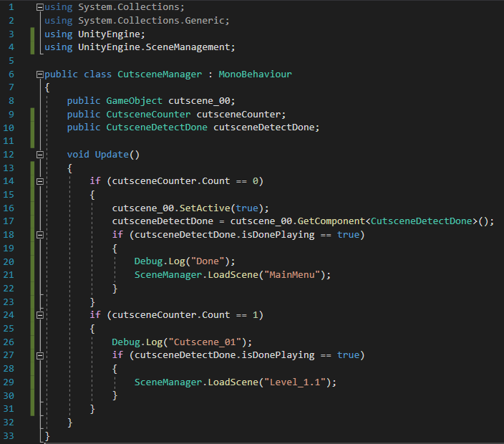This screenshot has height=444, width=504.
Task: Place cursor on the Update method name
Action: click(111, 155)
